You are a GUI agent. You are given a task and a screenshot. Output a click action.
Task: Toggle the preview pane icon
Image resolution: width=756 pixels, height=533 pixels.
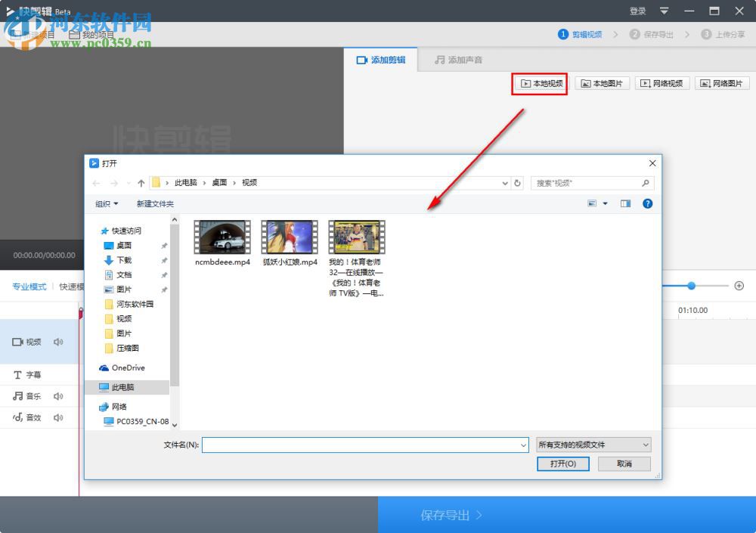[x=625, y=203]
